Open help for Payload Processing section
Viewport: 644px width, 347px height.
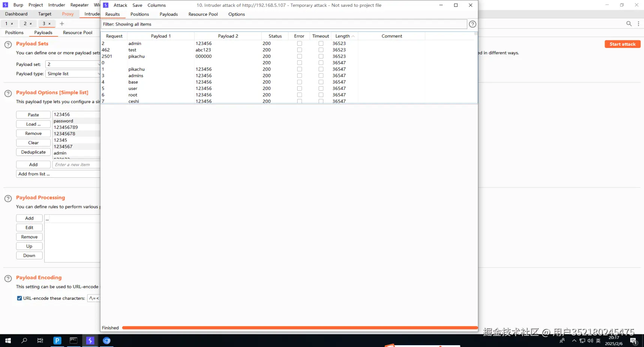coord(8,199)
